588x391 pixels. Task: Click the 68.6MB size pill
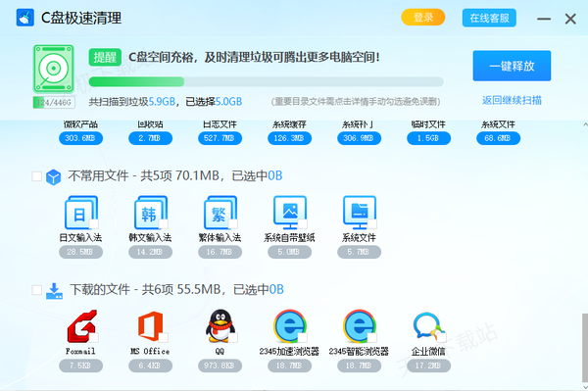point(498,138)
